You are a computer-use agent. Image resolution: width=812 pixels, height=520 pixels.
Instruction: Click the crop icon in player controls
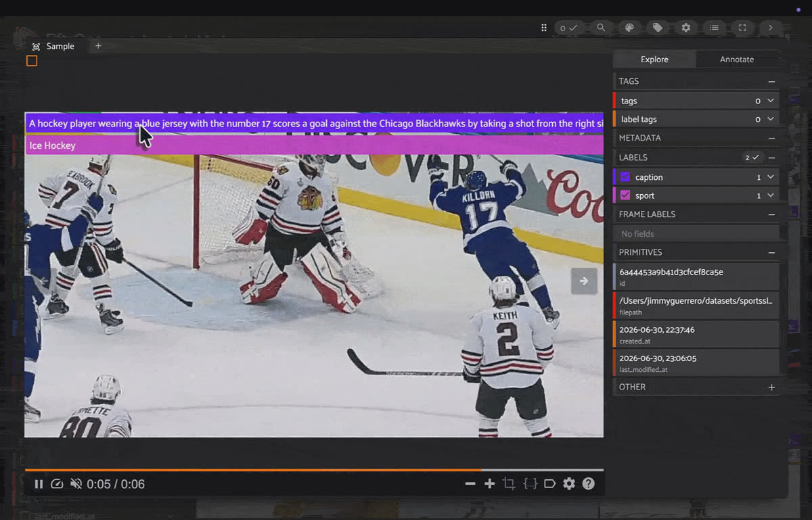[x=509, y=484]
